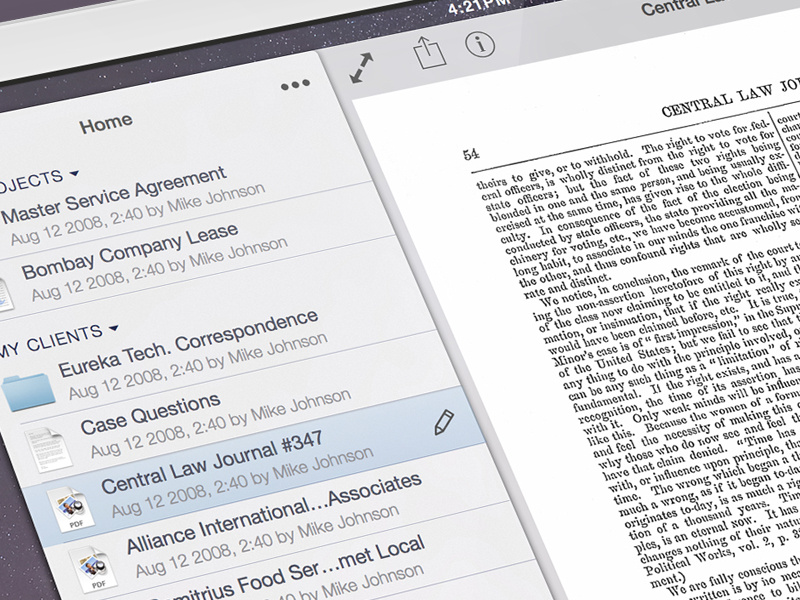
Task: Tap the pencil edit icon
Action: [x=444, y=422]
